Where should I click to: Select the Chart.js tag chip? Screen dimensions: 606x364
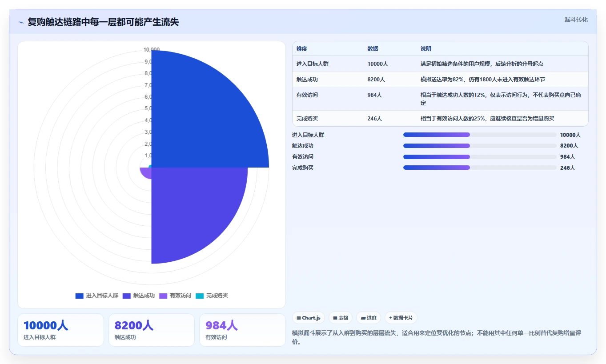[309, 318]
